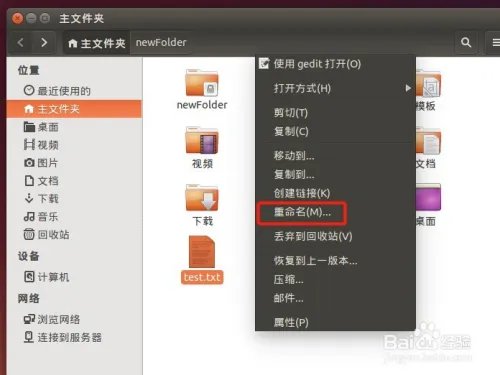Choose 复制到... in the context menu
The width and height of the screenshot is (500, 375).
(x=335, y=174)
